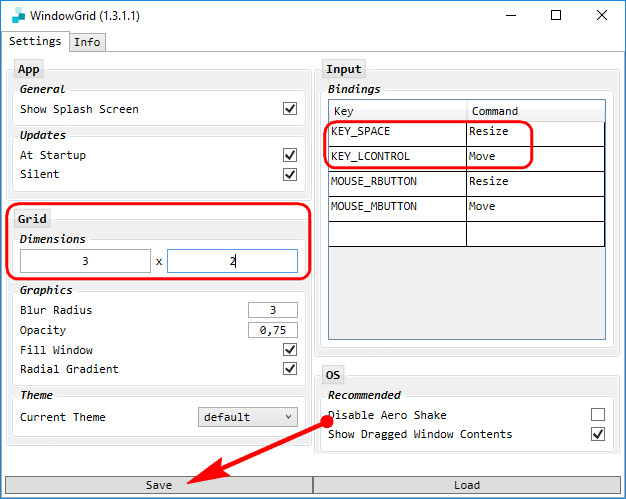
Task: Click the Save button
Action: click(159, 485)
